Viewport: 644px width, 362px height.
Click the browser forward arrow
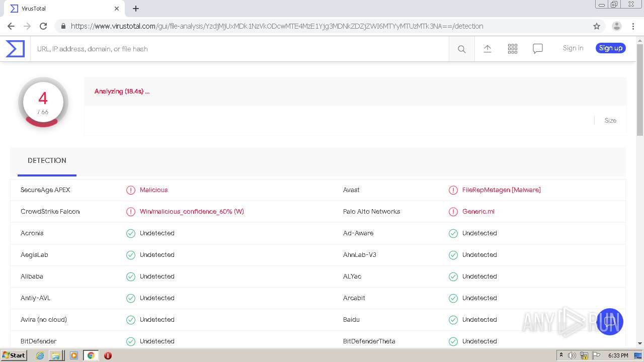27,26
